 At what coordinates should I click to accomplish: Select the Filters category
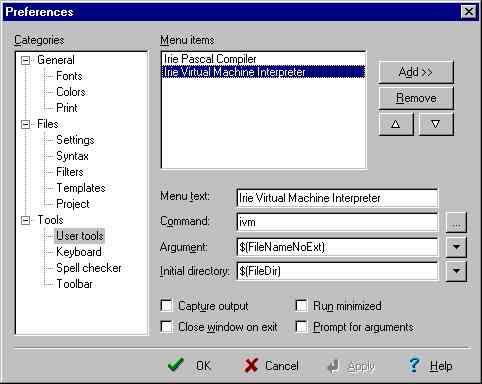tap(70, 172)
